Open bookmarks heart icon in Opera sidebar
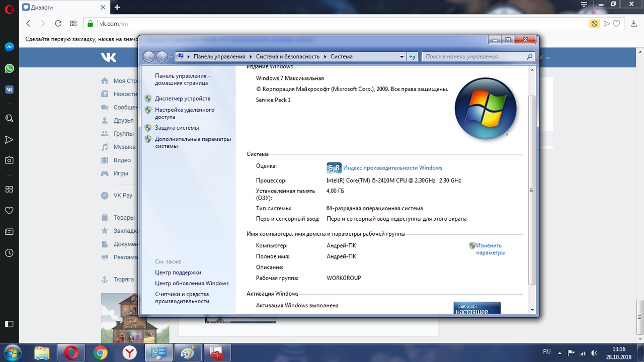This screenshot has height=362, width=644. pyautogui.click(x=9, y=210)
